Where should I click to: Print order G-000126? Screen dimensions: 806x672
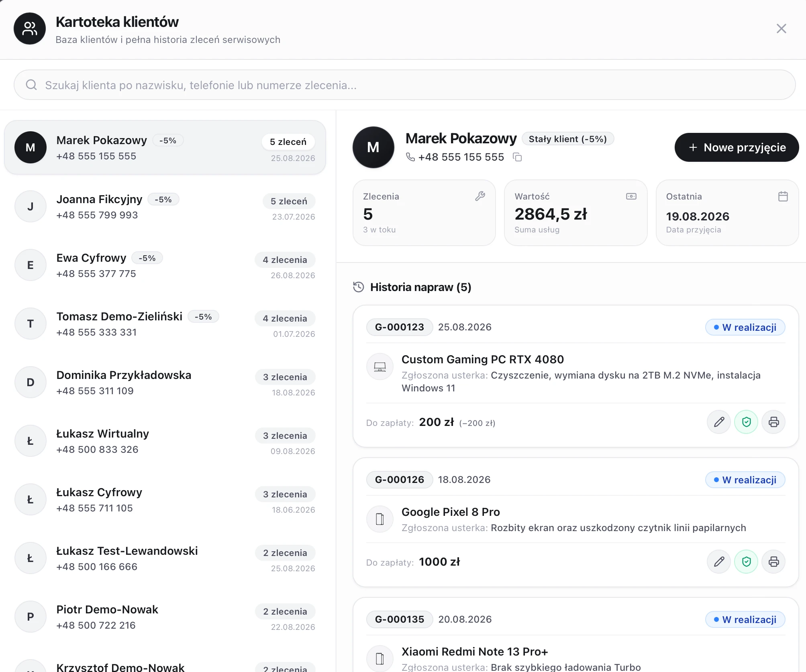(x=773, y=562)
